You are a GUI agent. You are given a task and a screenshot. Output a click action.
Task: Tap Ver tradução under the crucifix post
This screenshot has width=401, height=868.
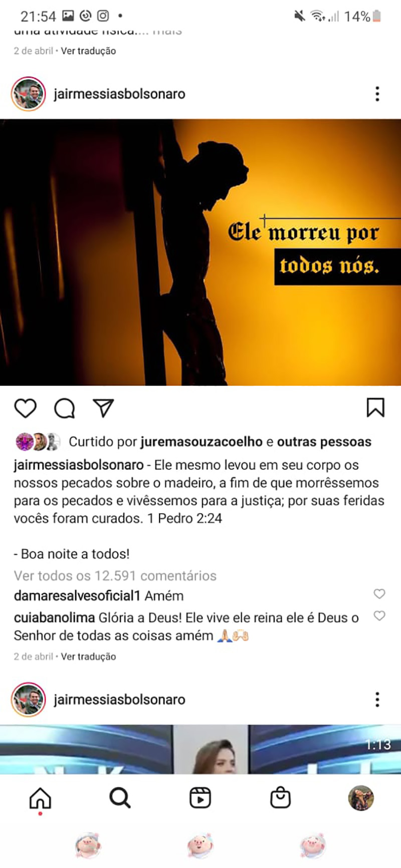(88, 656)
